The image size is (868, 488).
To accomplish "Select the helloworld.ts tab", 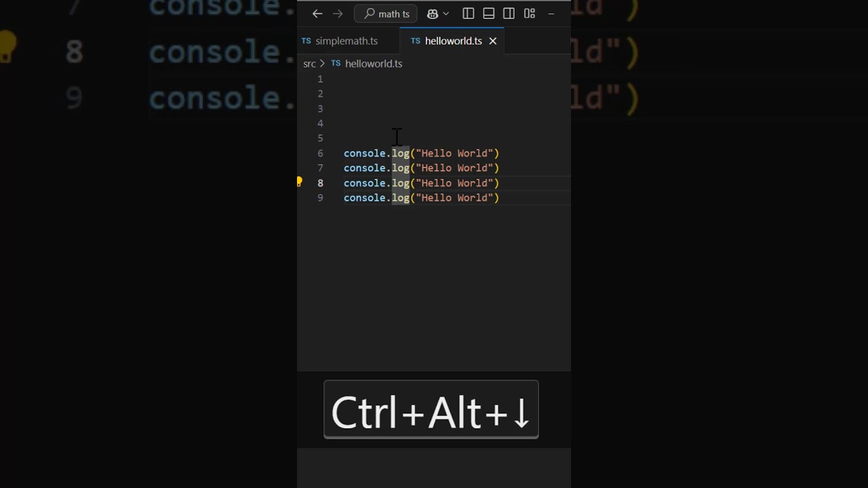I will tap(452, 41).
